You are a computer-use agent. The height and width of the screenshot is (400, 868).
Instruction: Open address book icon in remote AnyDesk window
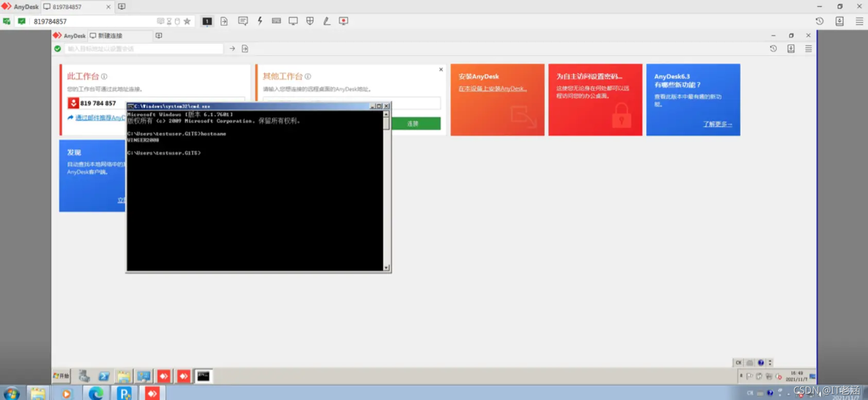click(791, 48)
